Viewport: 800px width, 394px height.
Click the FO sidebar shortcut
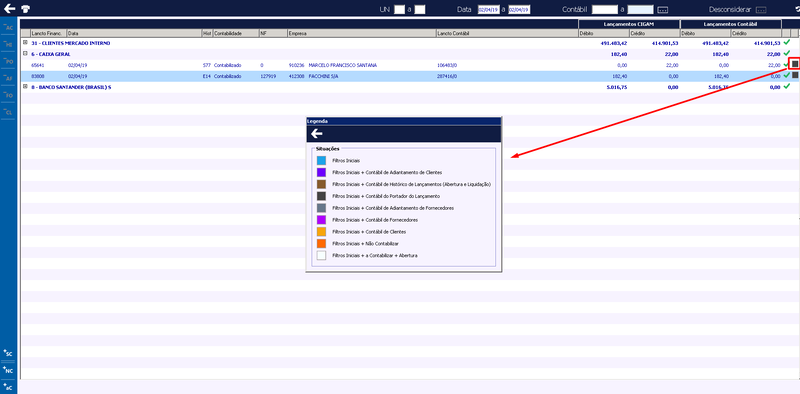click(8, 95)
